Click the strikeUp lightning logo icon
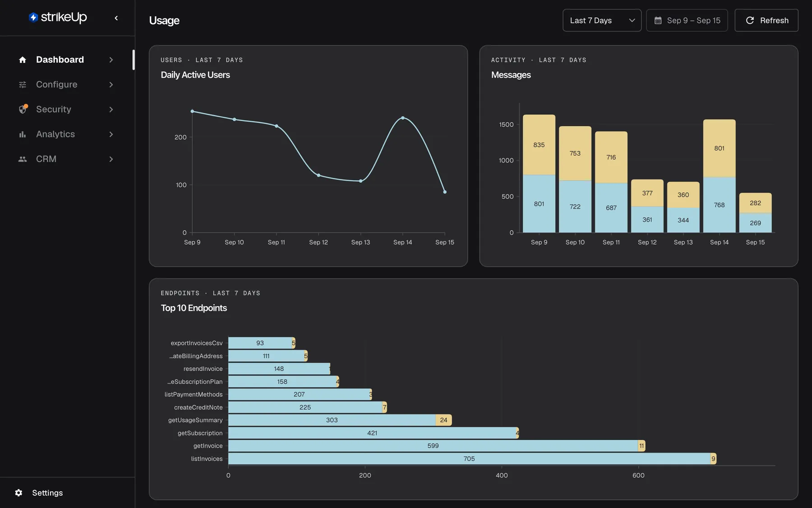This screenshot has width=812, height=508. tap(33, 17)
